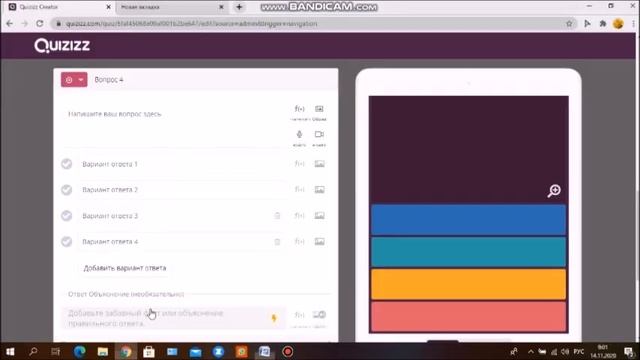This screenshot has height=360, width=640.
Task: Reload the current page
Action: [40, 24]
